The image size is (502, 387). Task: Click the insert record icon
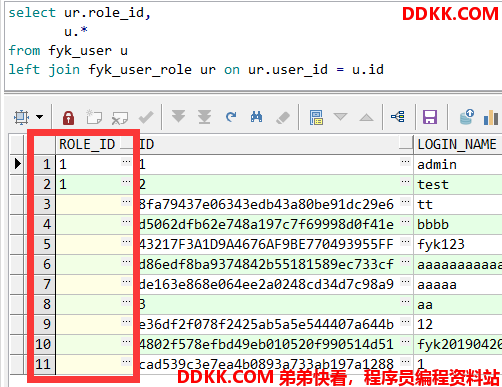pyautogui.click(x=94, y=117)
